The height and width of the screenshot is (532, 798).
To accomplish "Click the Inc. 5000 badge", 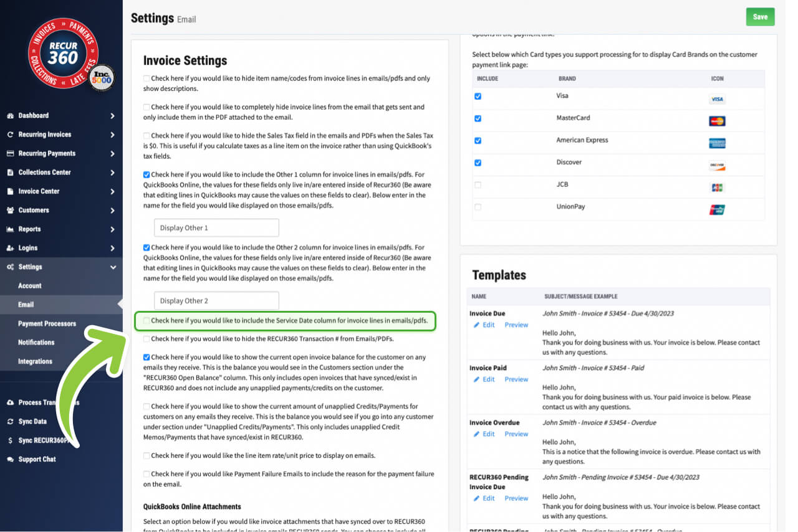I will (101, 78).
